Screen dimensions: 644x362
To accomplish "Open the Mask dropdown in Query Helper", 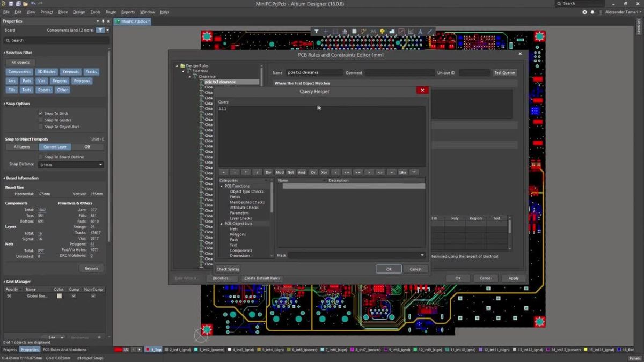I will [x=422, y=255].
